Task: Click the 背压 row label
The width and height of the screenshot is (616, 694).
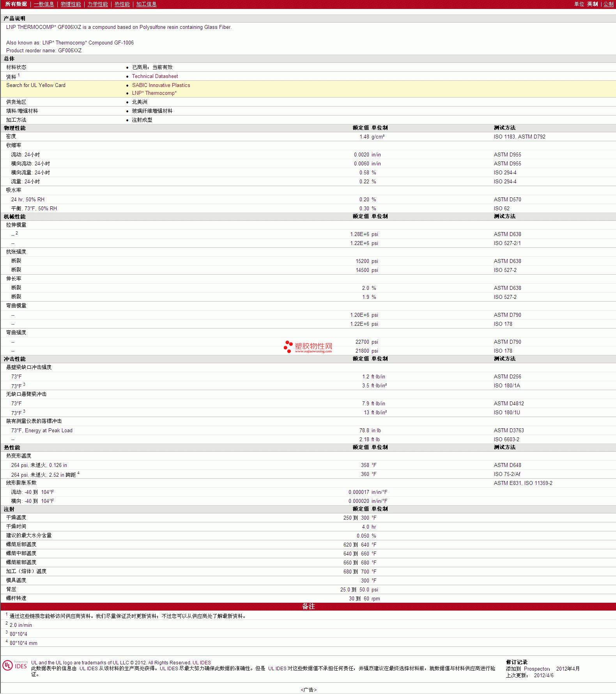Action: coord(11,589)
